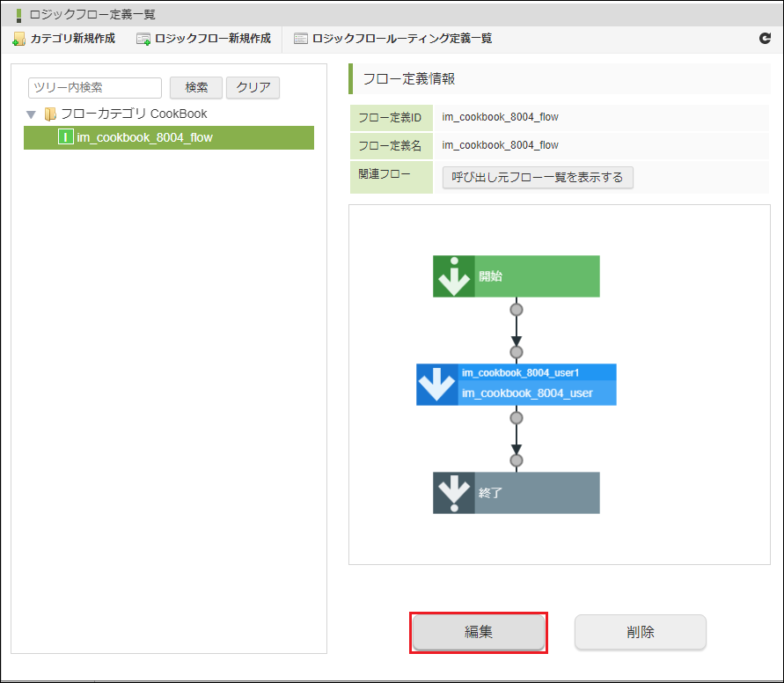Click the ロジックフロー定義一覧 page title
784x683 pixels.
coord(92,14)
